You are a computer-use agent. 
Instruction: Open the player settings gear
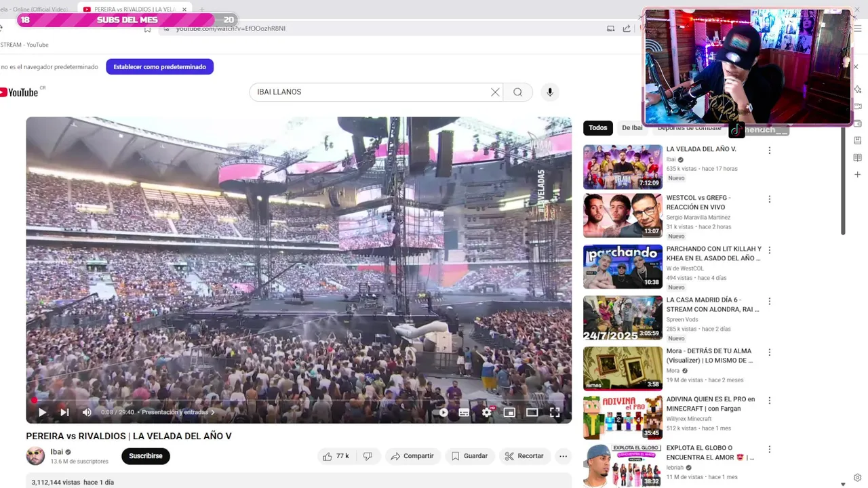487,412
